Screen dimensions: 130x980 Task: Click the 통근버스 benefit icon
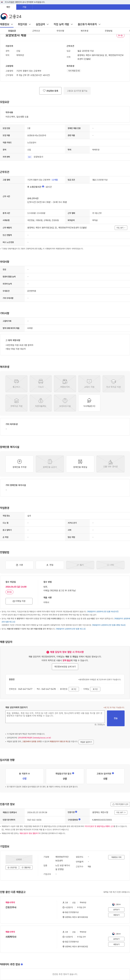click(16, 384)
